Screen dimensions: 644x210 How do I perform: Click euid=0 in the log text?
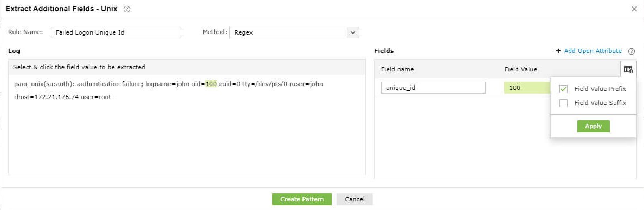(x=230, y=84)
